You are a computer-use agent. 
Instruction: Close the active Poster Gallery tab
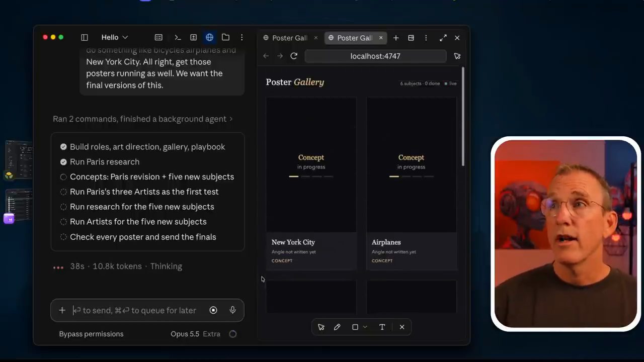coord(381,38)
